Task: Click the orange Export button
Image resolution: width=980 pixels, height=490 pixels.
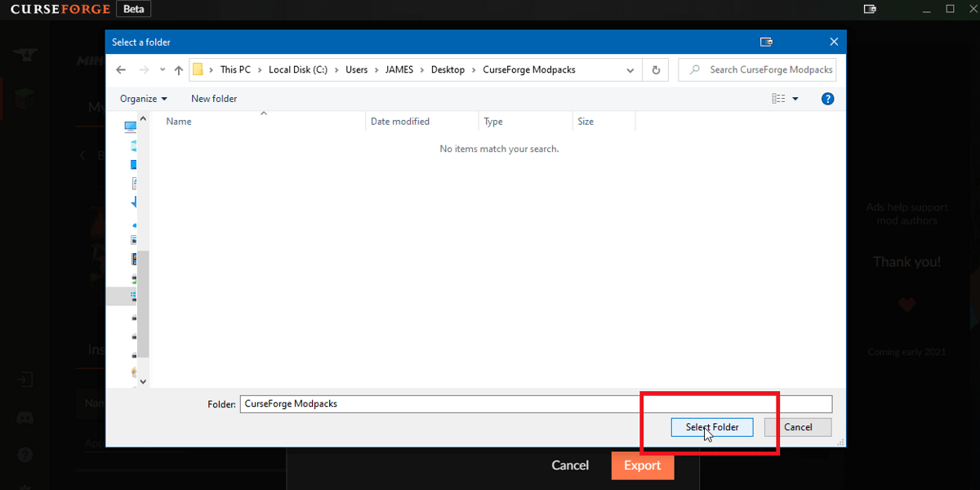Action: [643, 465]
